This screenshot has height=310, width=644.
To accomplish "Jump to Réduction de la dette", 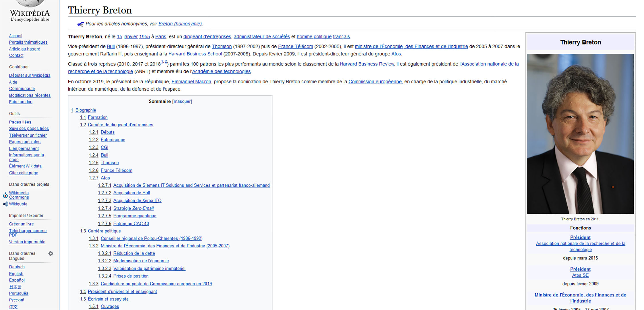I will [x=134, y=253].
